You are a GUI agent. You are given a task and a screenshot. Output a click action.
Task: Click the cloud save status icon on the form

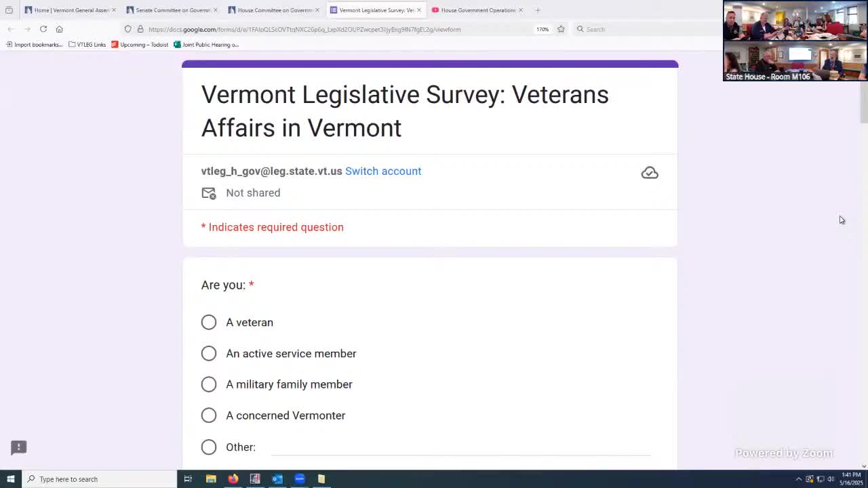click(x=649, y=172)
